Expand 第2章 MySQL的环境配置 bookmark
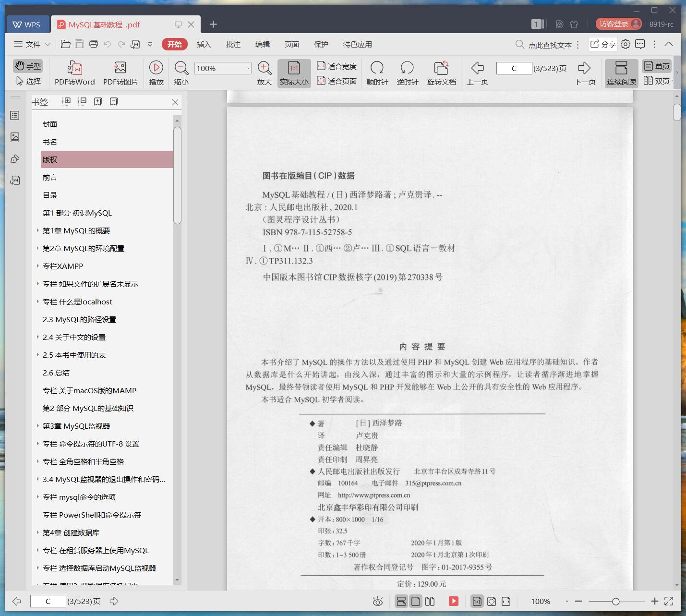The width and height of the screenshot is (686, 616). (x=38, y=248)
